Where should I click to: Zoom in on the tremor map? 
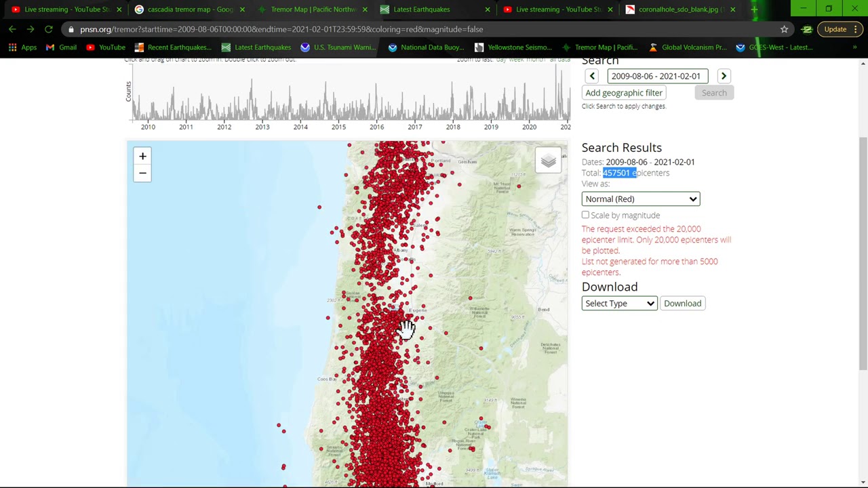(142, 157)
